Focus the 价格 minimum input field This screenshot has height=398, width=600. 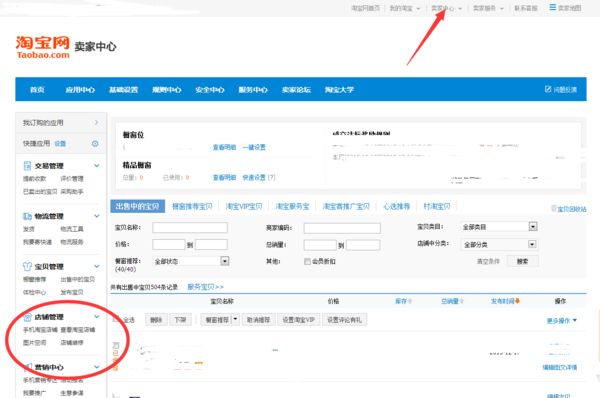[x=169, y=245]
